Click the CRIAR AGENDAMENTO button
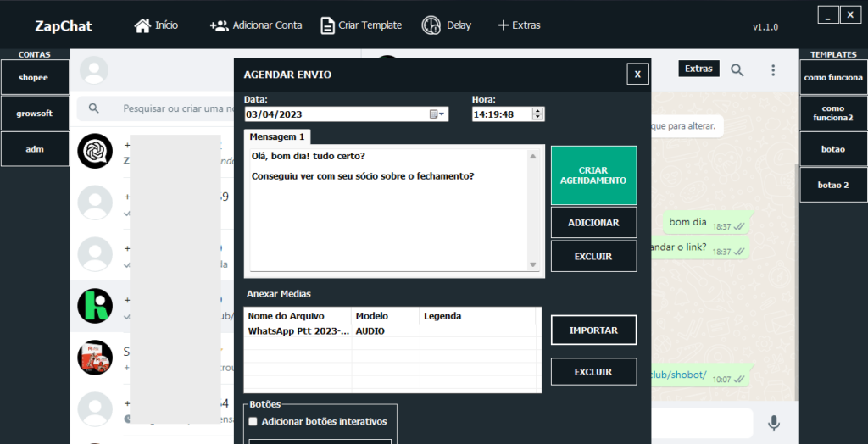 593,175
